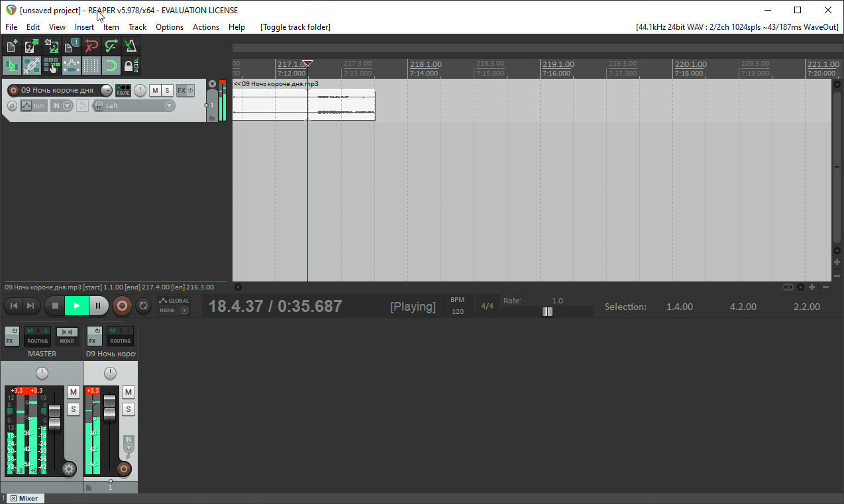This screenshot has height=504, width=844.
Task: Toggle move envelope points with items icon
Action: (72, 66)
